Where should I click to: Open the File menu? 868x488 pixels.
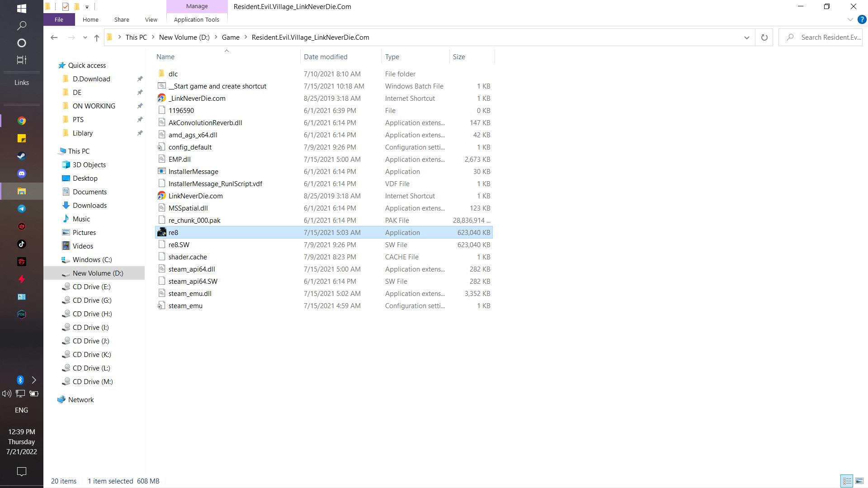click(x=59, y=20)
